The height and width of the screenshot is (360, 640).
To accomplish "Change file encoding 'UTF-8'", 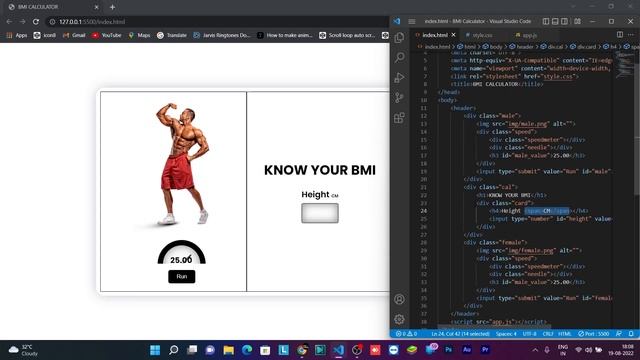I will [529, 334].
